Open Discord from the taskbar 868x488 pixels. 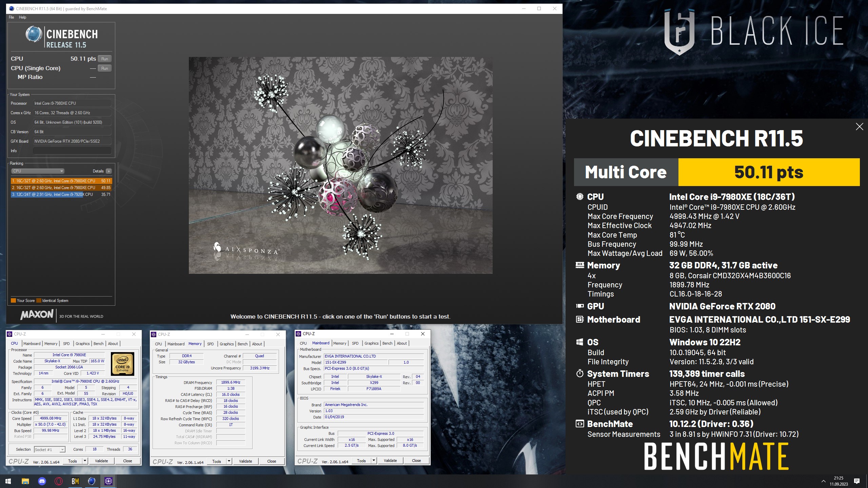point(42,481)
